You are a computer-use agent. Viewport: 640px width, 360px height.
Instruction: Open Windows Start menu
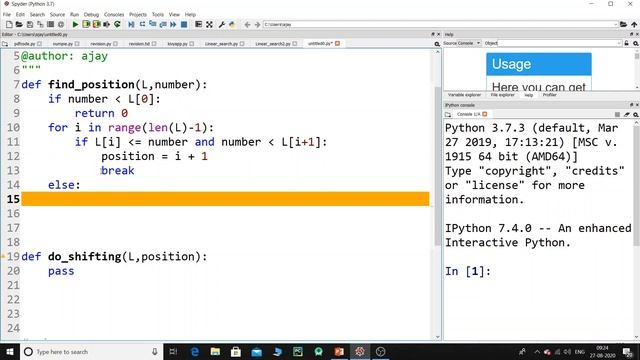[10, 351]
